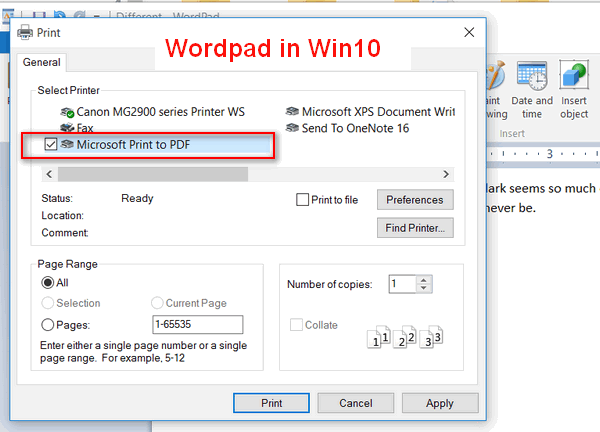Screen dimensions: 600x432
Task: Open the General tab
Action: 41,62
